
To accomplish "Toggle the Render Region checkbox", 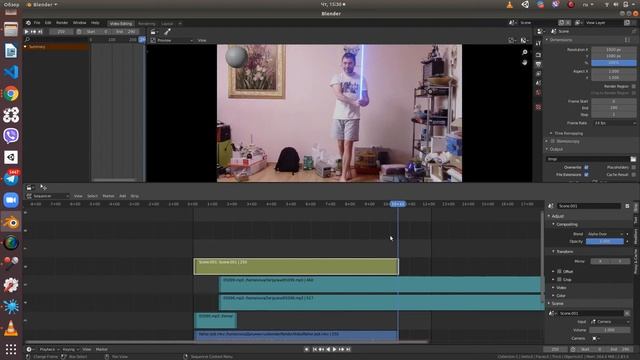I will pos(633,87).
